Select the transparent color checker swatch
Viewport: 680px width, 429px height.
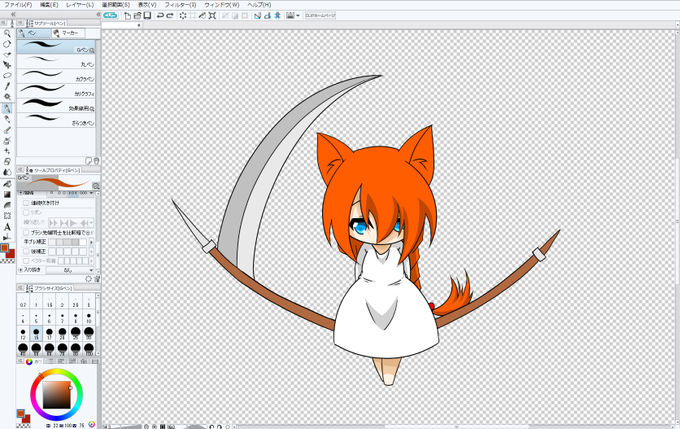click(x=8, y=261)
